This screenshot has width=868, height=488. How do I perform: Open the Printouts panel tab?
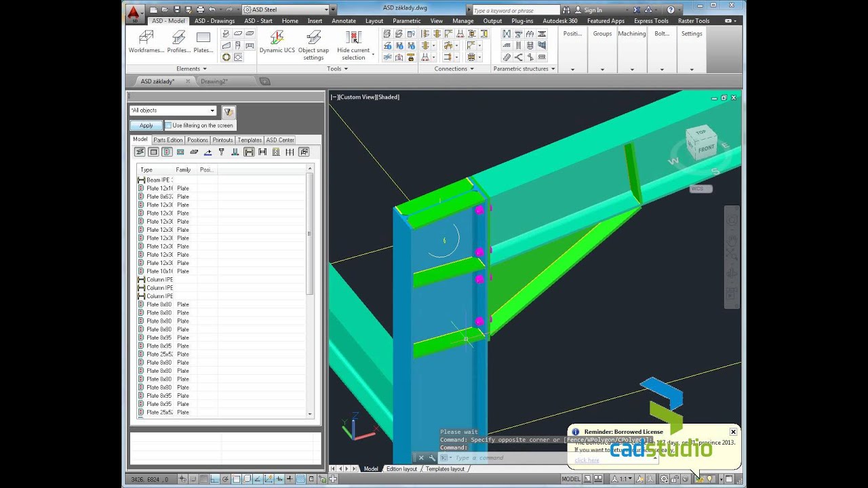[223, 140]
